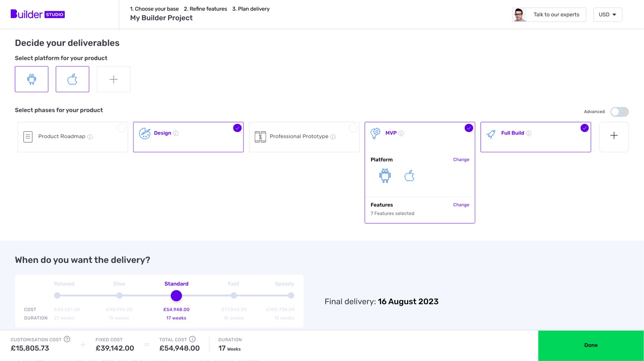This screenshot has width=644, height=361.
Task: Click the Product Roadmap document icon
Action: coord(28,137)
